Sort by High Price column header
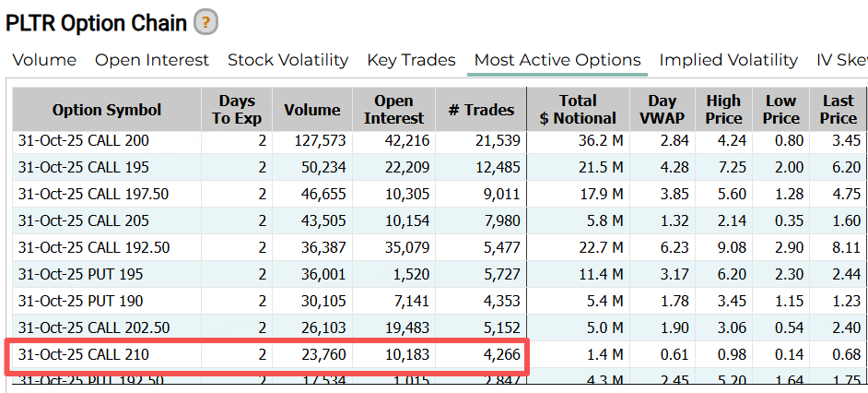Viewport: 868px width, 393px height. [x=723, y=110]
